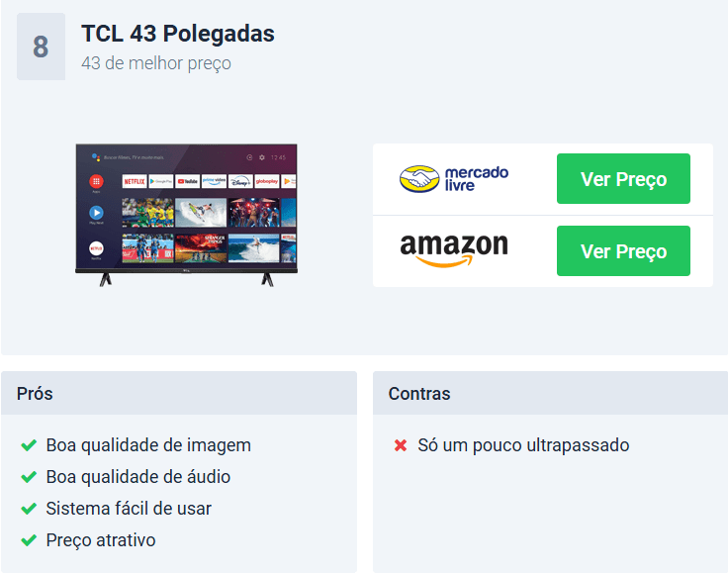
Task: Open Ver Preço for Mercado Livre
Action: click(x=623, y=179)
